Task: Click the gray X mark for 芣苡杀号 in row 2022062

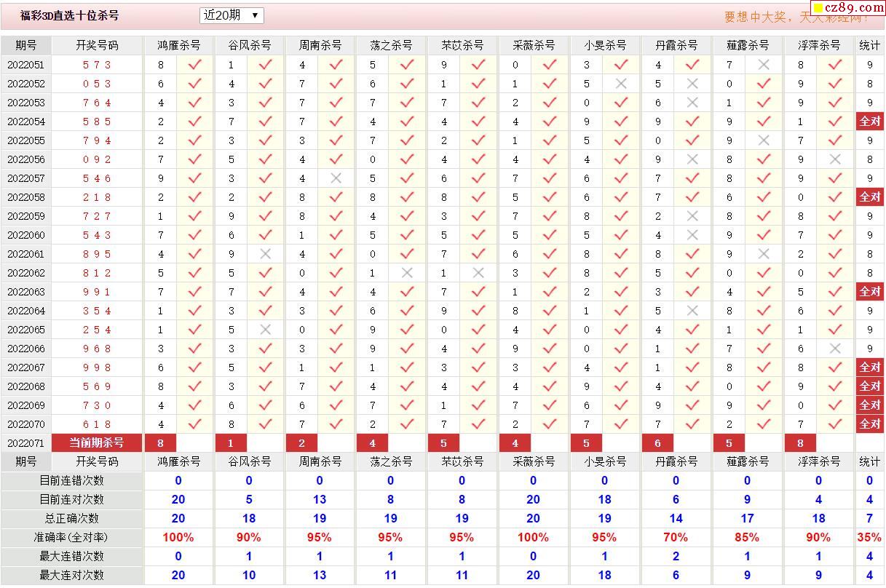Action: coord(478,273)
